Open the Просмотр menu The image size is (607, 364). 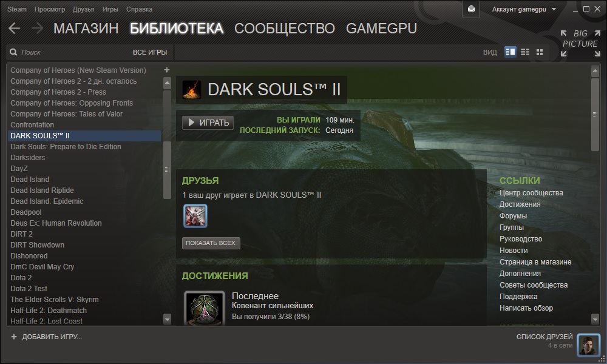coord(50,9)
